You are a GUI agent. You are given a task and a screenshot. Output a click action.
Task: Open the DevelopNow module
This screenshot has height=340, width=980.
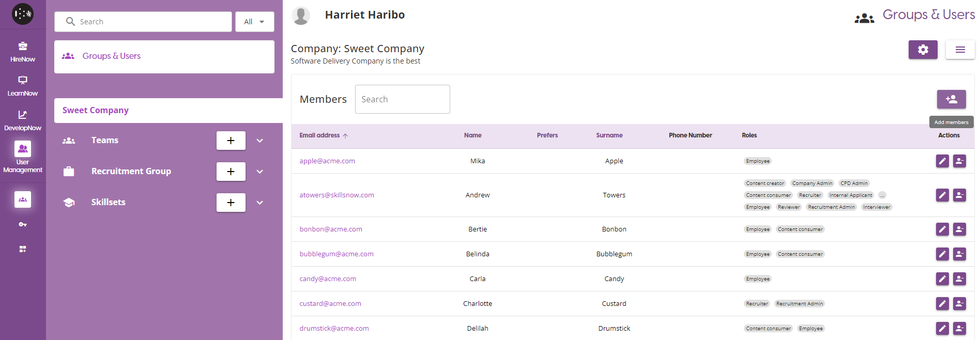click(23, 120)
